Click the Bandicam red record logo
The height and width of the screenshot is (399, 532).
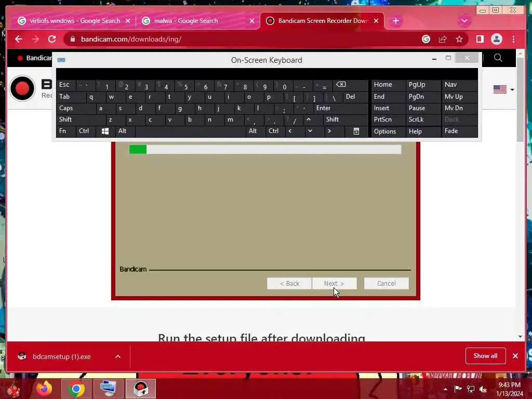coord(22,88)
